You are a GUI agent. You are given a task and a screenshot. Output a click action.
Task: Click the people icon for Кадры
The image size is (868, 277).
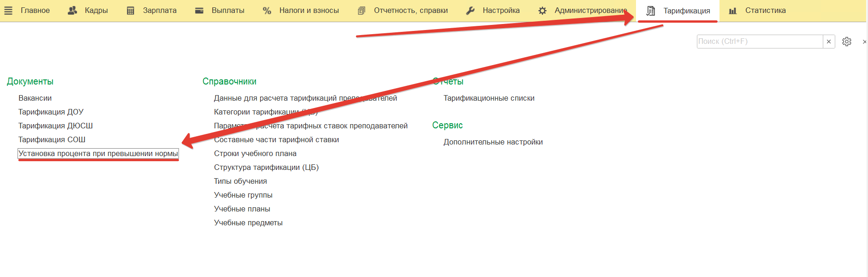click(x=72, y=11)
